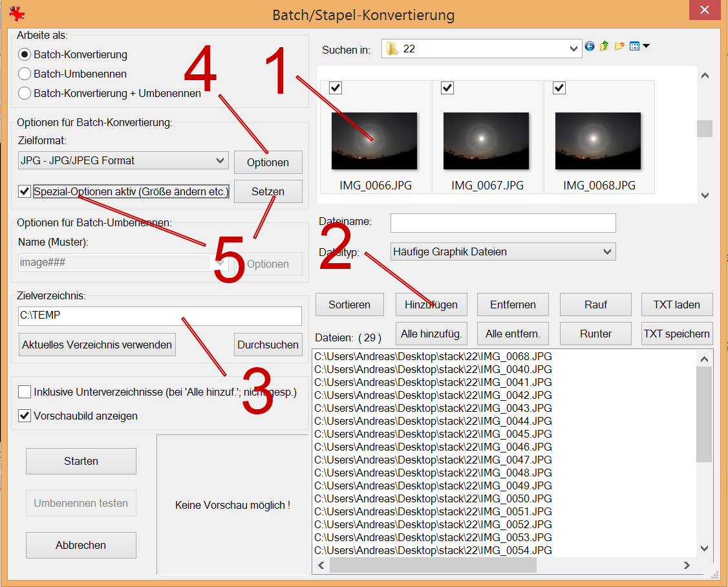Create a new folder via toolbar icon

(x=619, y=47)
